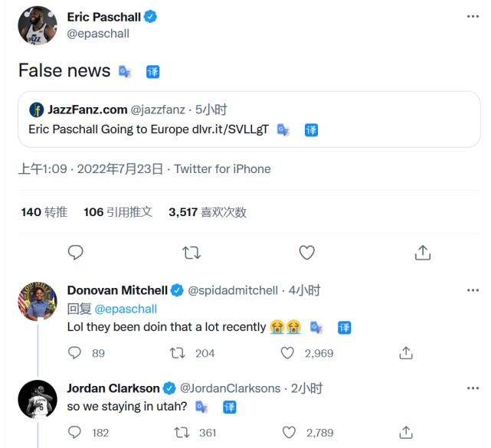Open Donovan Mitchell's avatar
The height and width of the screenshot is (448, 491).
(38, 301)
